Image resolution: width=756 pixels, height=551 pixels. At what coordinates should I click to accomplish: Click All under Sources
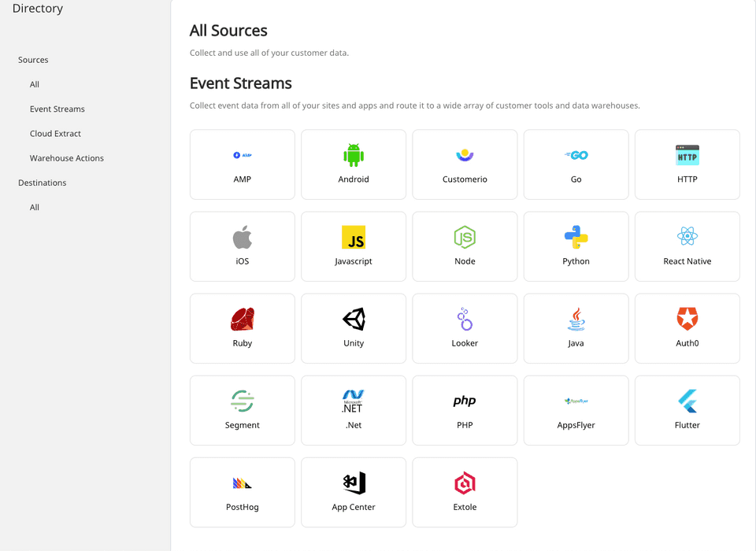click(34, 84)
